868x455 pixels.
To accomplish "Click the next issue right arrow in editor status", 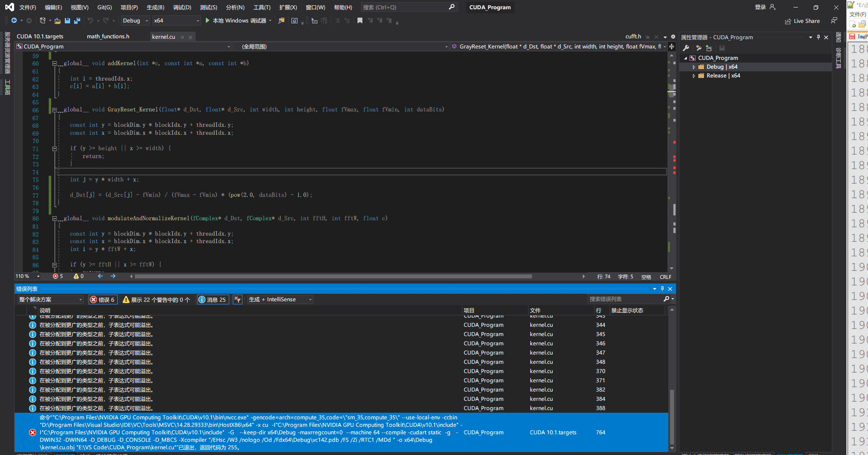I will coord(113,276).
